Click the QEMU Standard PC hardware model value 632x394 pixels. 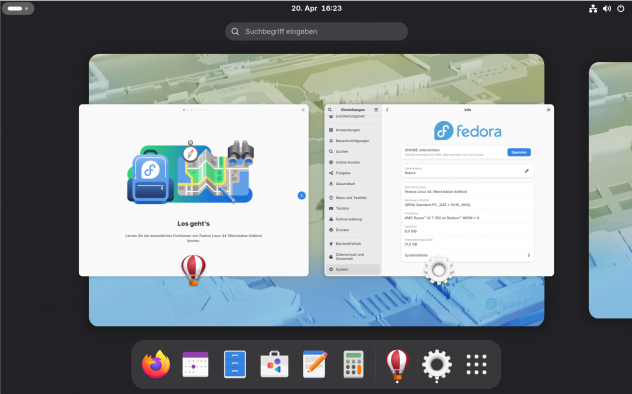tap(438, 205)
